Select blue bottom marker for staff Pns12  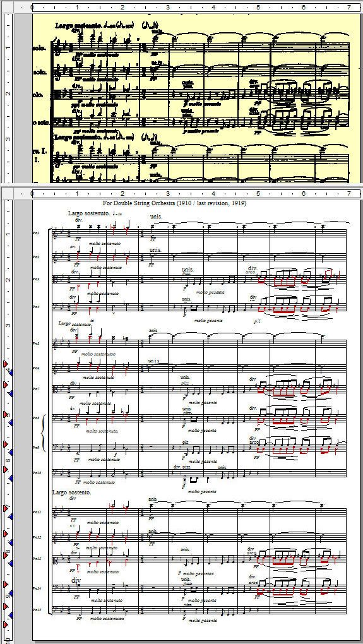point(11,542)
